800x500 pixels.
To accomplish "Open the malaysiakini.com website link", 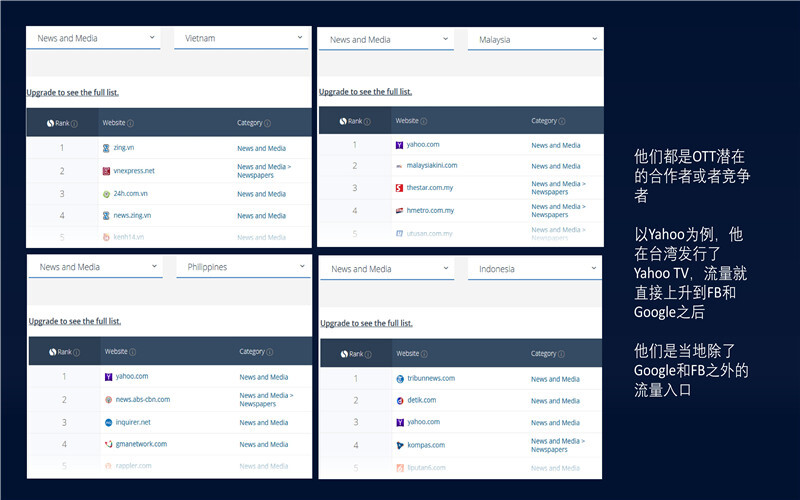I will (x=432, y=166).
